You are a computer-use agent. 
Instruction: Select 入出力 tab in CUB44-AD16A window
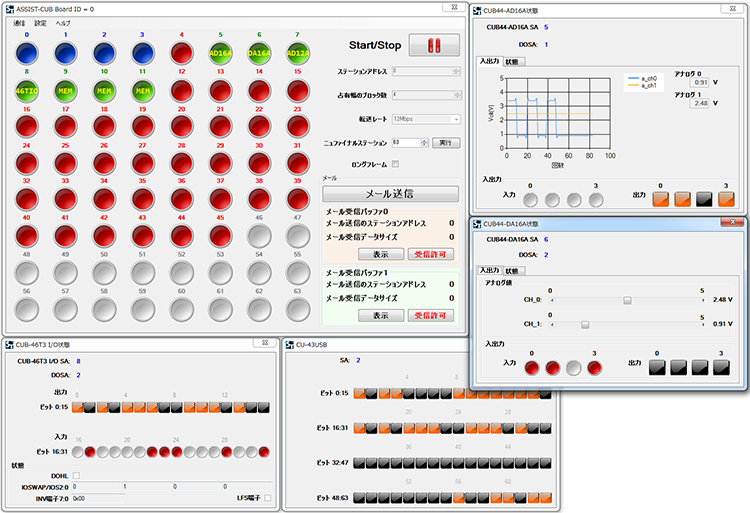489,61
